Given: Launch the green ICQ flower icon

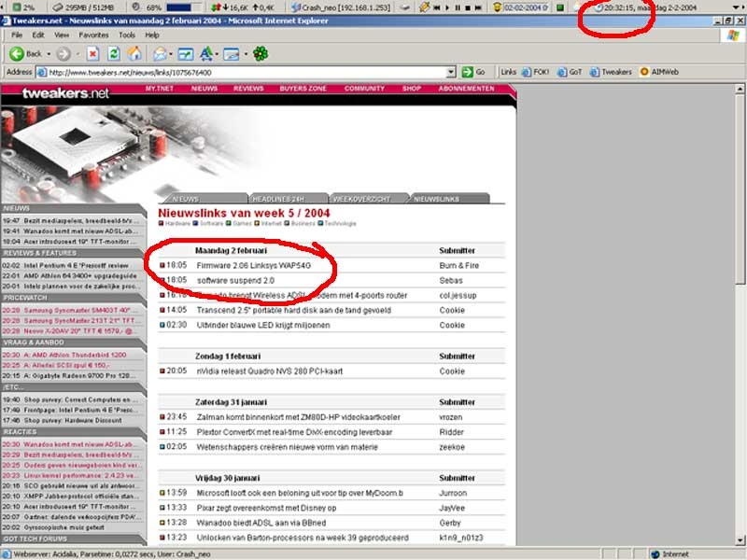Looking at the screenshot, I should tap(261, 54).
